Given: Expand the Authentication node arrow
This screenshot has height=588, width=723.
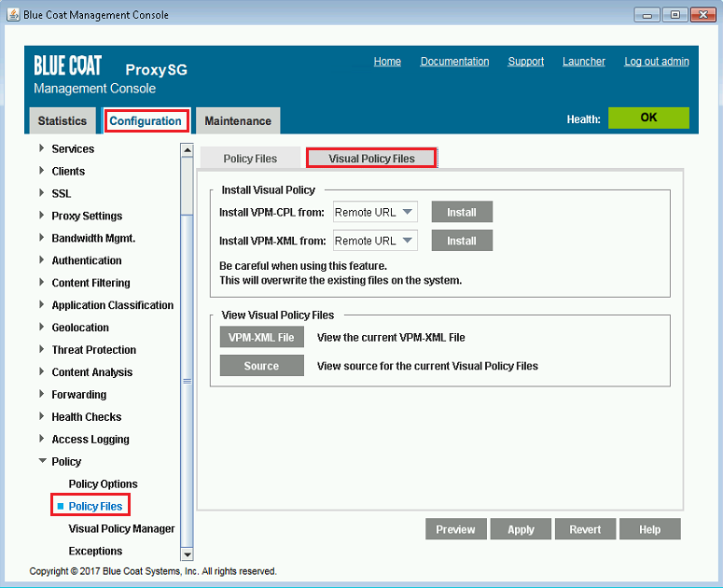Looking at the screenshot, I should coord(41,260).
